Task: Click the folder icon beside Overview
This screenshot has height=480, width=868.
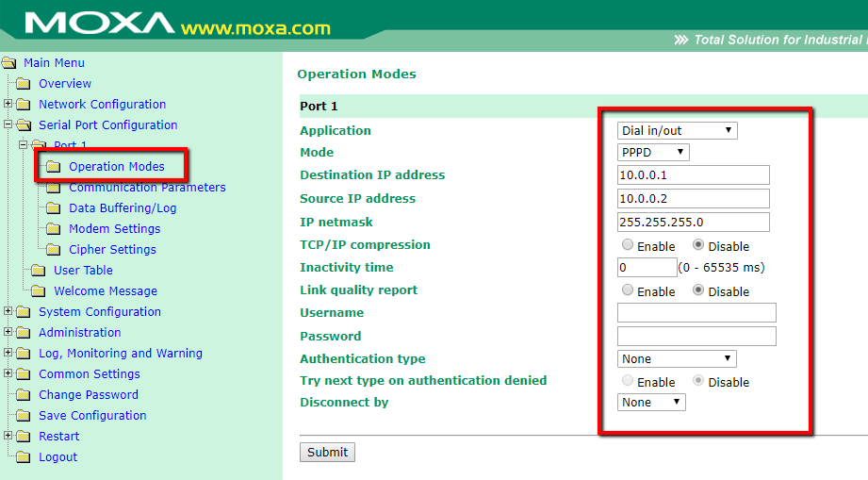Action: 24,84
